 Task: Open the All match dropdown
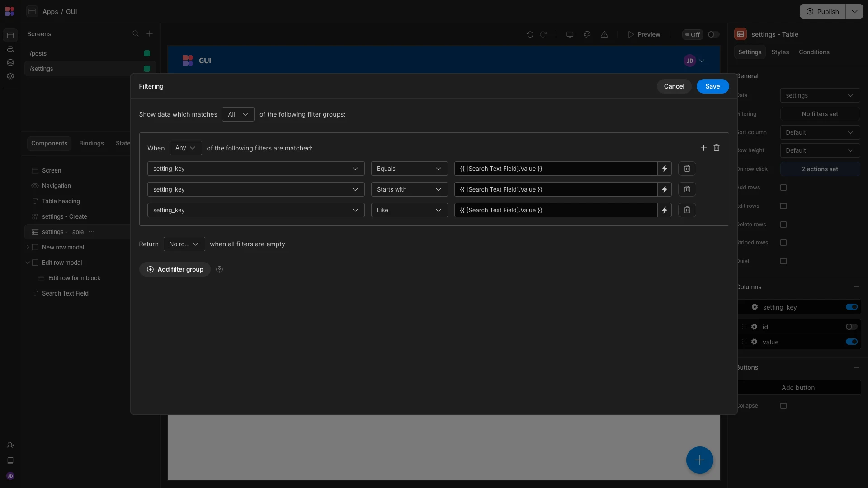[x=238, y=114]
